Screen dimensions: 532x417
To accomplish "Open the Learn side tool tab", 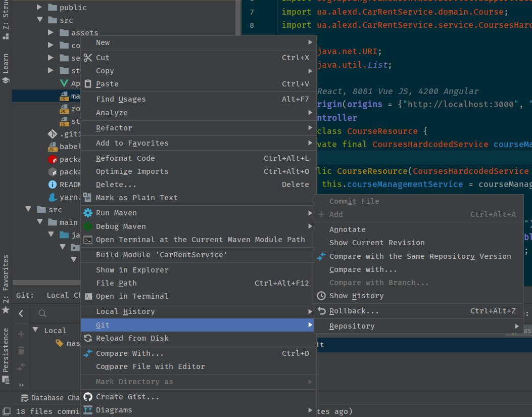I will pos(6,68).
